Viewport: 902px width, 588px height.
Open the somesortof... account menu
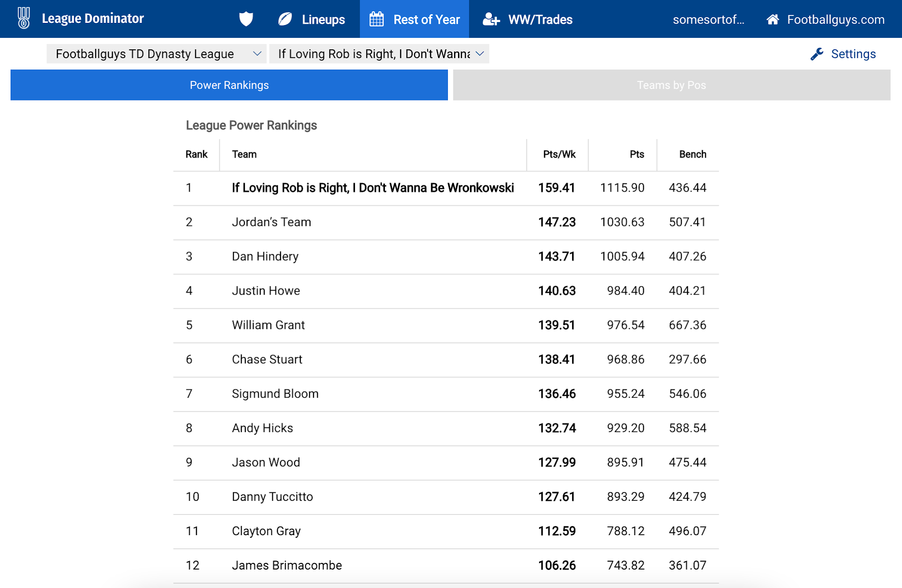[708, 19]
